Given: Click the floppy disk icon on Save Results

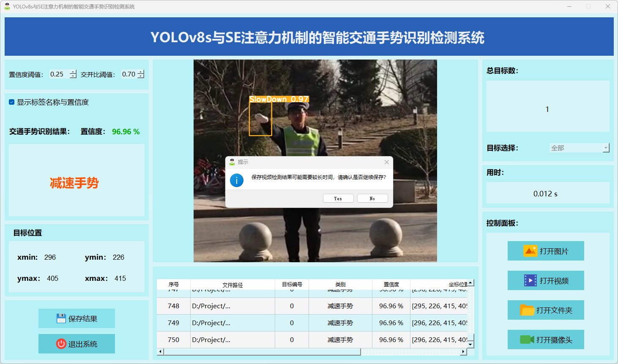Looking at the screenshot, I should [x=61, y=318].
